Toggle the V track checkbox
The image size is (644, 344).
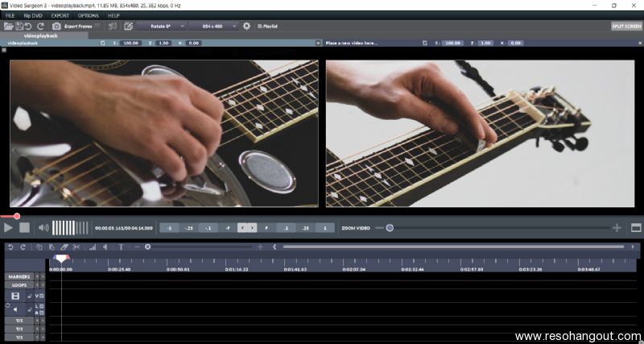click(x=42, y=296)
